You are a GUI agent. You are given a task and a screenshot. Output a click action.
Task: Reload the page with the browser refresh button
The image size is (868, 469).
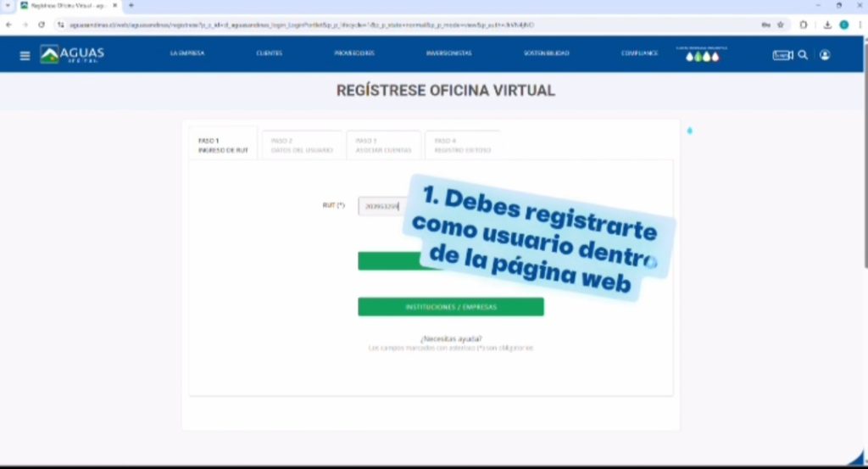(x=42, y=25)
